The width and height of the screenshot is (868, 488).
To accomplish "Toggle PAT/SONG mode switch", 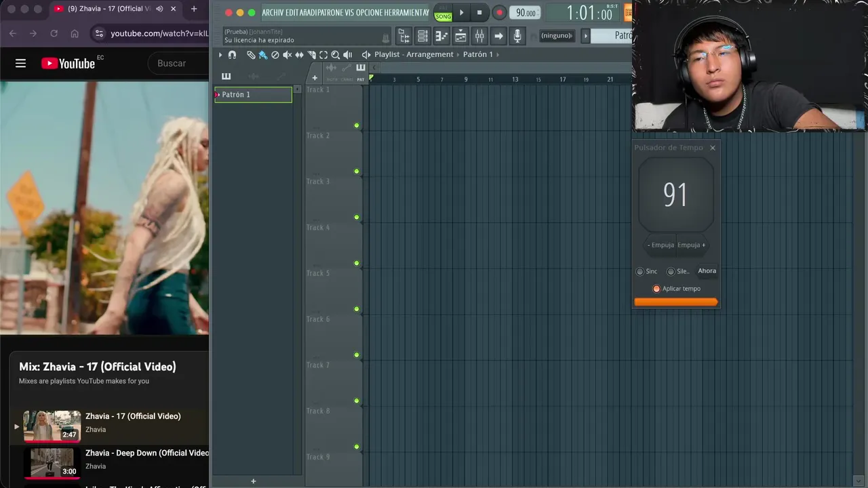I will pos(443,13).
